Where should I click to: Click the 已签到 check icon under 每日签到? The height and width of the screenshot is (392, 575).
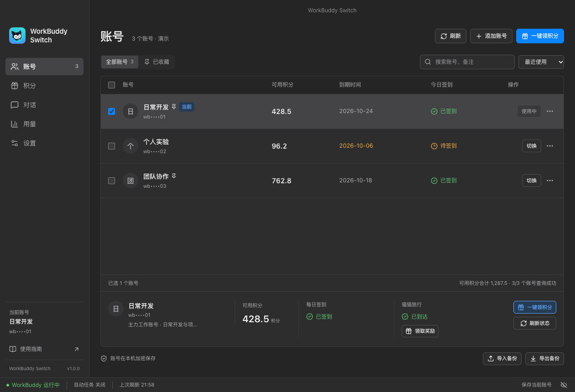point(309,316)
